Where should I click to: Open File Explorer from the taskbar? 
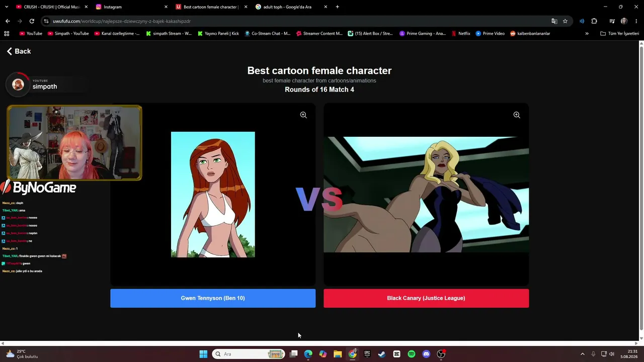click(338, 354)
